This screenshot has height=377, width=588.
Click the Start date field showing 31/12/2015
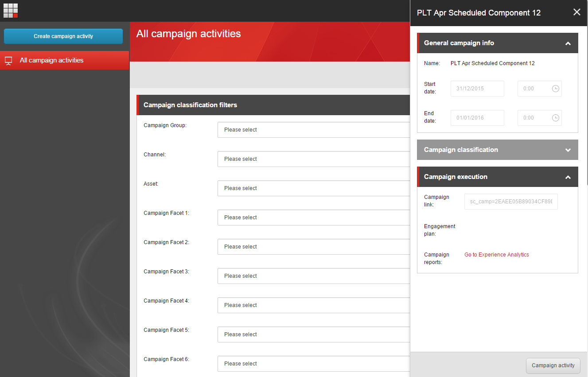click(x=477, y=89)
